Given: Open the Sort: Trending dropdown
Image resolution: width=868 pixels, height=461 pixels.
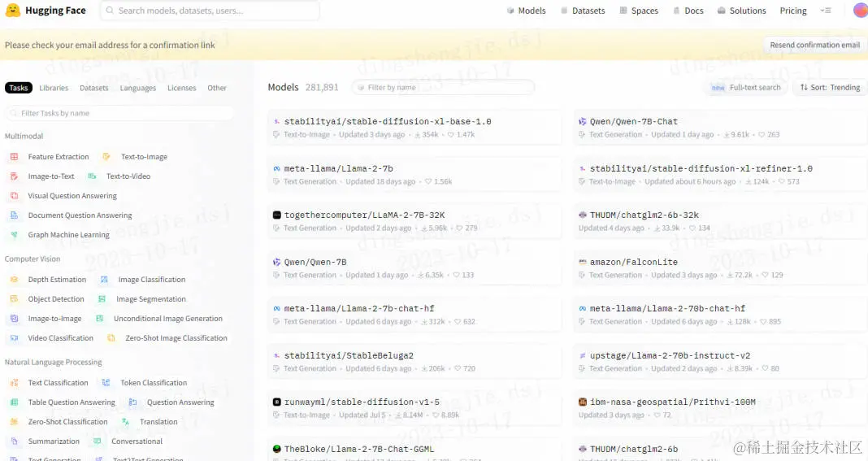Looking at the screenshot, I should point(831,88).
